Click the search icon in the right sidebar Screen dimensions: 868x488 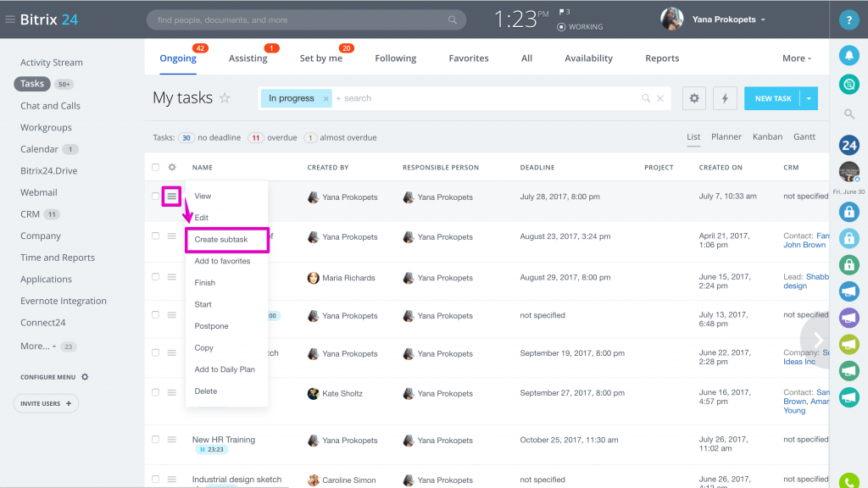[849, 114]
